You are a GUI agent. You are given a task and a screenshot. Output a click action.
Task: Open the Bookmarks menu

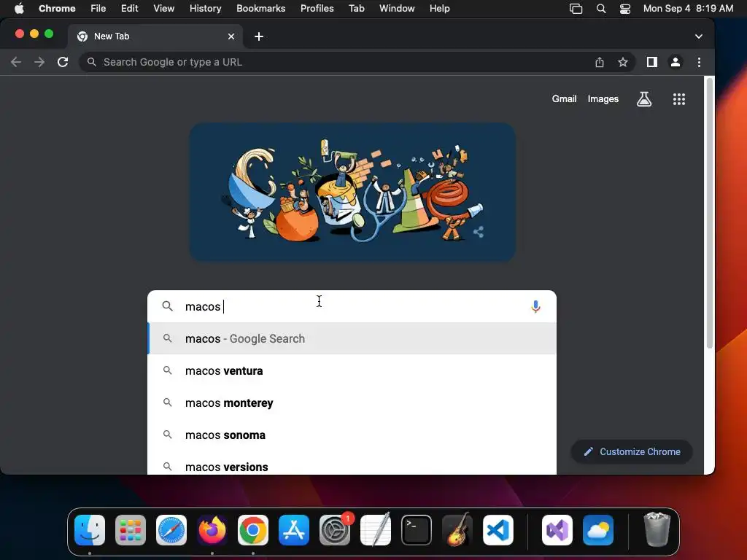tap(261, 9)
